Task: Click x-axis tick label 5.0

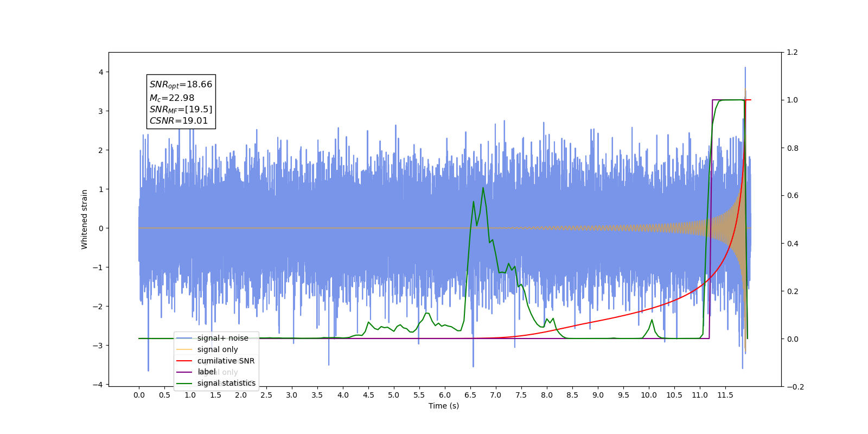Action: click(394, 395)
